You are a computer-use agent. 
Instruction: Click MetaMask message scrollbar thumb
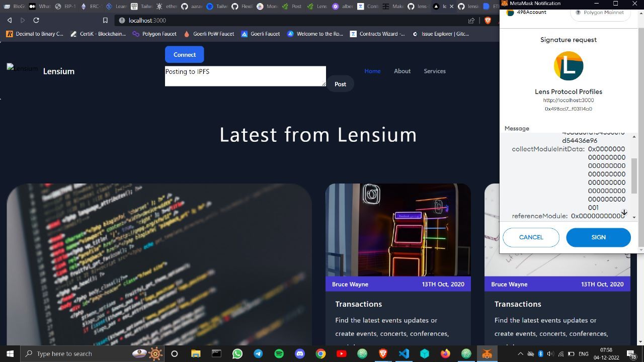click(x=634, y=175)
